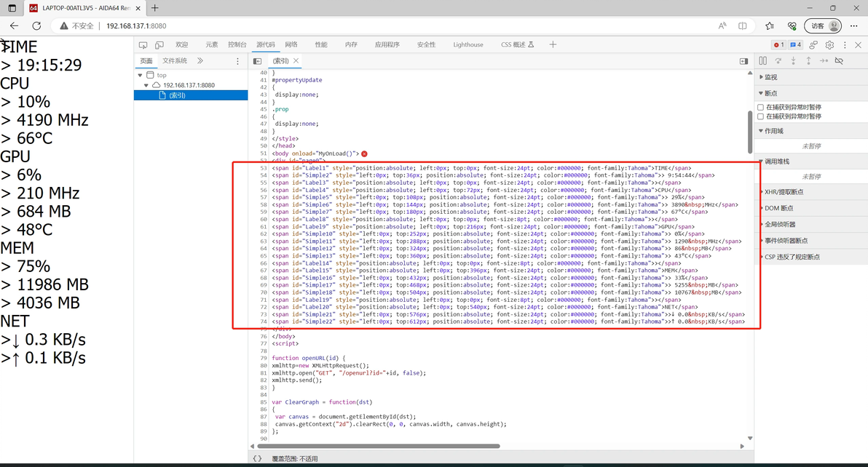Go back to the previous page
868x467 pixels.
(15, 25)
